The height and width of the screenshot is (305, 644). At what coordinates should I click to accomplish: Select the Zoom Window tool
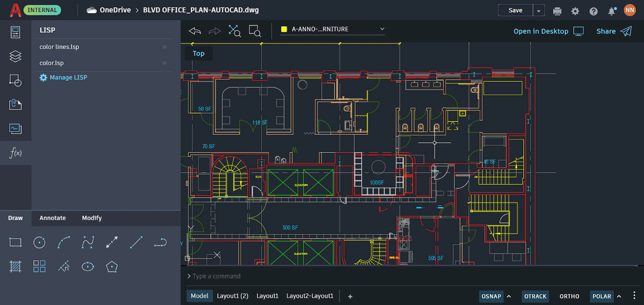tap(255, 31)
